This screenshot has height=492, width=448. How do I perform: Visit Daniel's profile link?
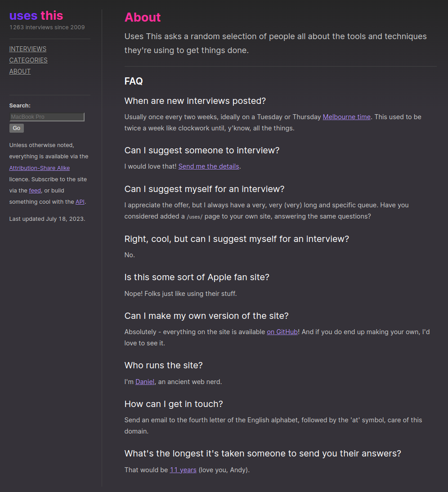tap(145, 382)
